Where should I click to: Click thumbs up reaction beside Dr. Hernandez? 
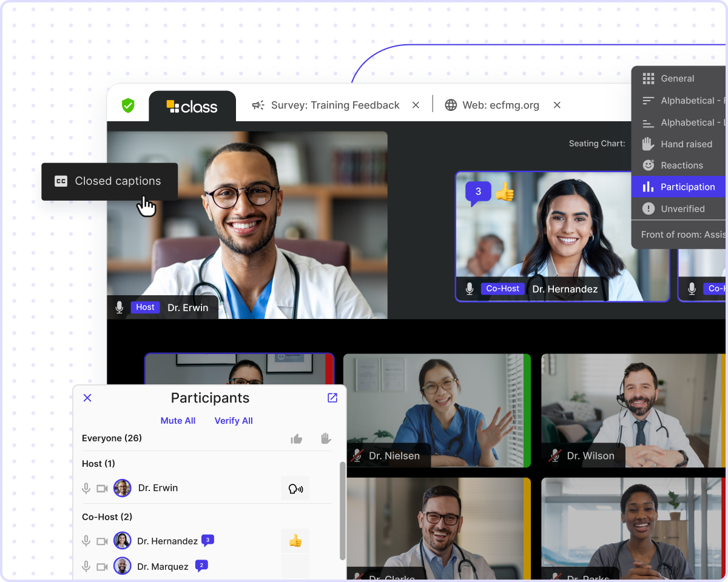[x=295, y=541]
